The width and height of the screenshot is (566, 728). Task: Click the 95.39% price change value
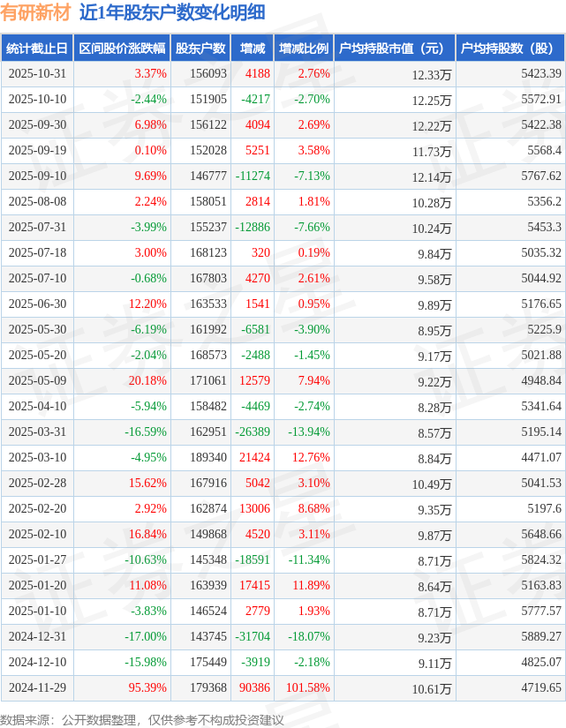pos(148,688)
